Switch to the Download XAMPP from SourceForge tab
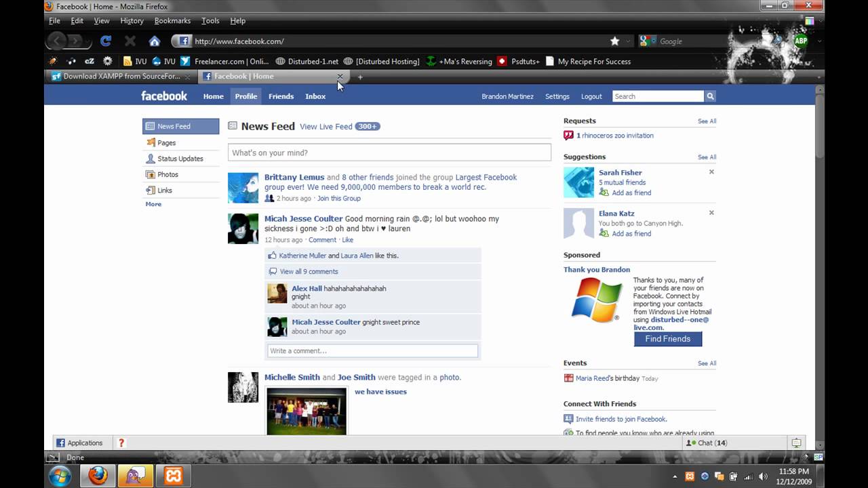The height and width of the screenshot is (488, 868). point(122,77)
